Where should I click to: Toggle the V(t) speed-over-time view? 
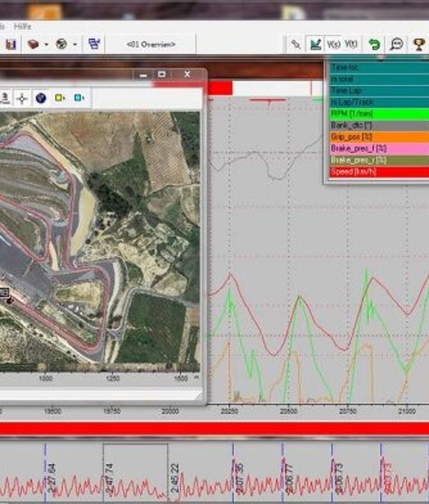(352, 44)
